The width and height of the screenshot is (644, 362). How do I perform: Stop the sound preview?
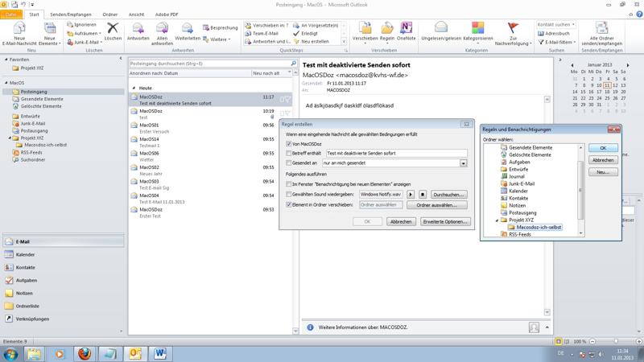coord(423,195)
